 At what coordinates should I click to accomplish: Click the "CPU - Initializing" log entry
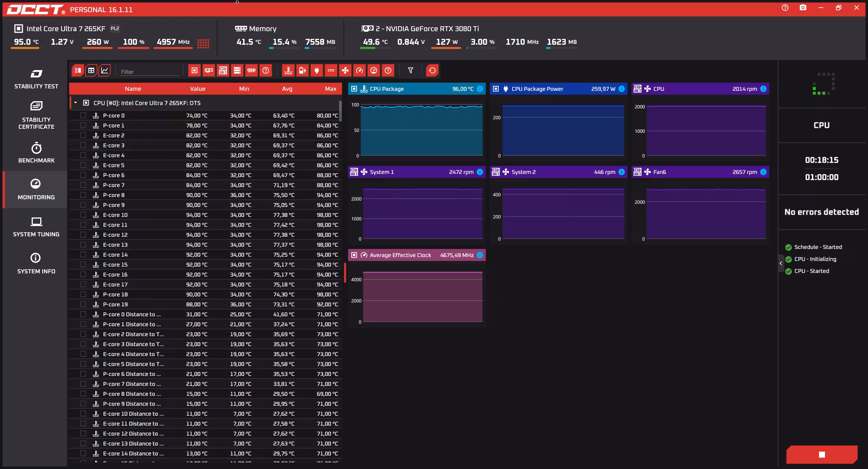tap(815, 259)
